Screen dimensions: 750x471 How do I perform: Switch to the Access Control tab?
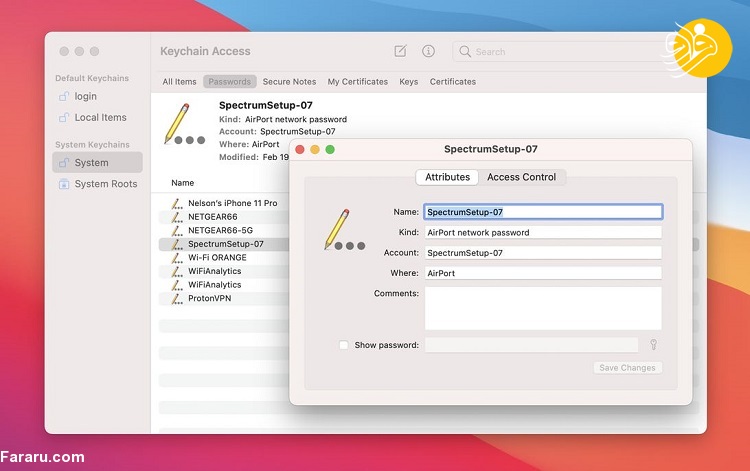coord(521,177)
